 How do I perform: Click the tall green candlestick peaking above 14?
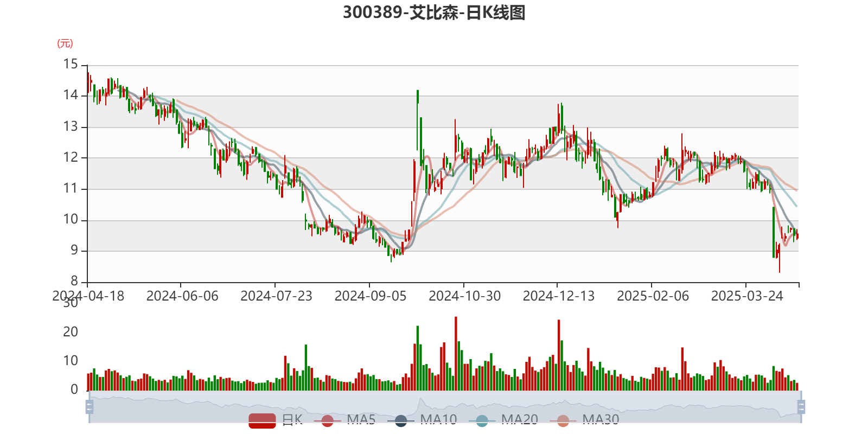pyautogui.click(x=418, y=120)
